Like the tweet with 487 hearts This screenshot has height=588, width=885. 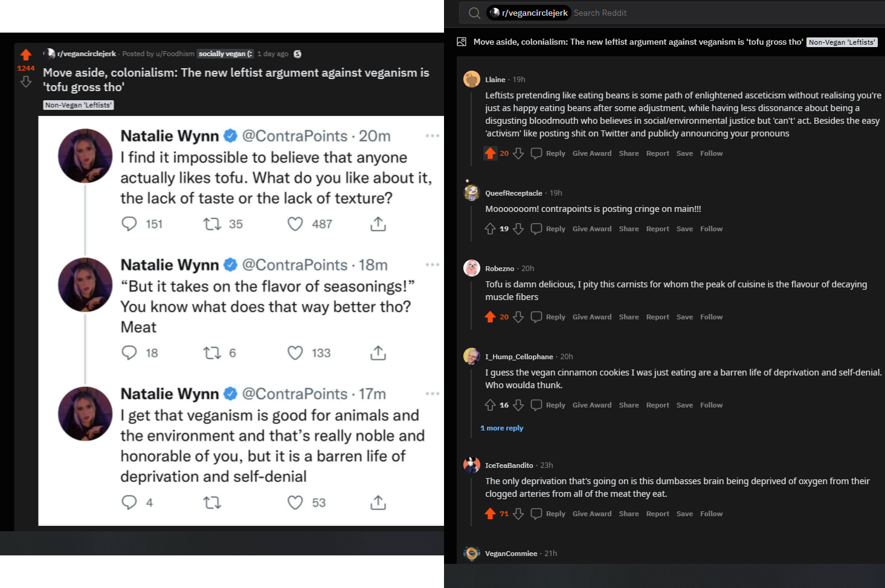coord(295,224)
